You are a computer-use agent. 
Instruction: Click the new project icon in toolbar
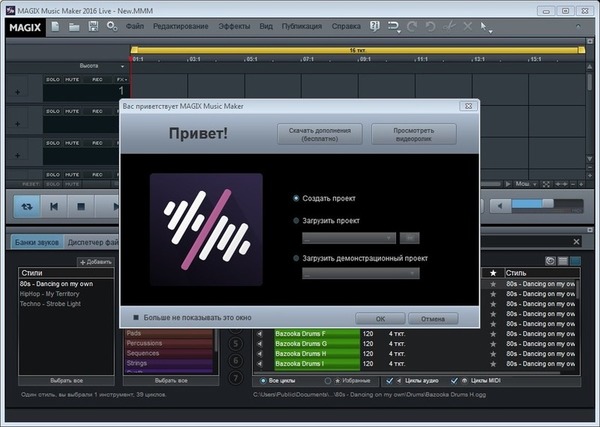(x=56, y=25)
